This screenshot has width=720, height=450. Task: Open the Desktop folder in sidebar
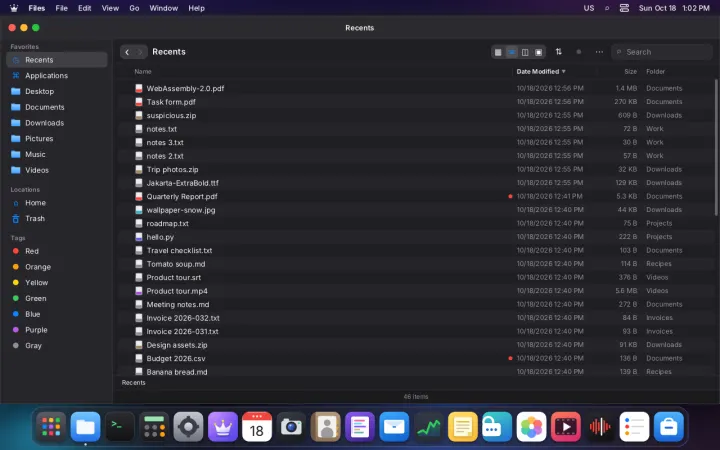(x=57, y=91)
